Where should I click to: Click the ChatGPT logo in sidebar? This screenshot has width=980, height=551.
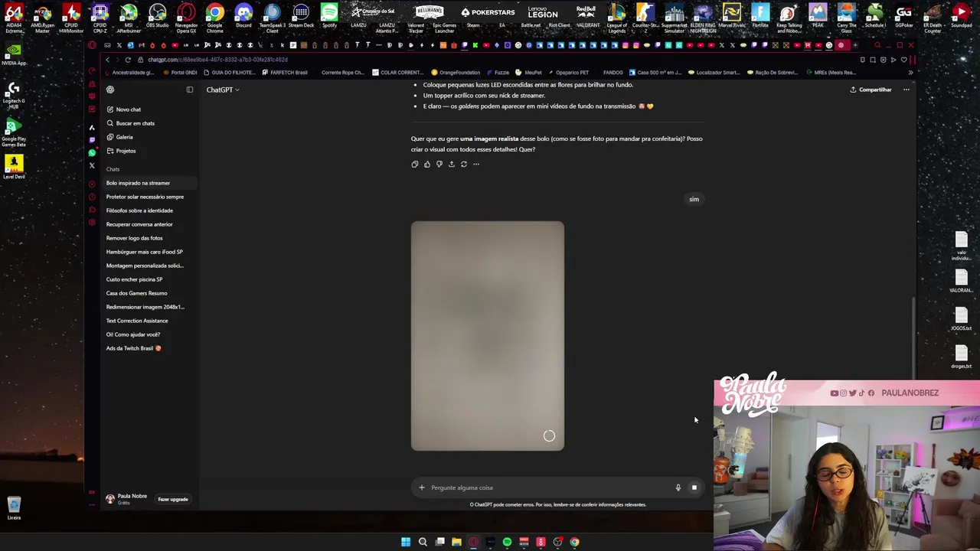110,90
